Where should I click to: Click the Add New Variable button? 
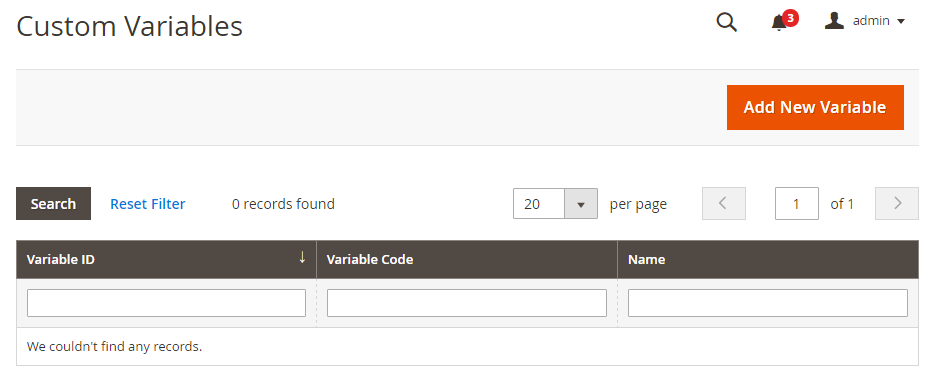[x=815, y=107]
